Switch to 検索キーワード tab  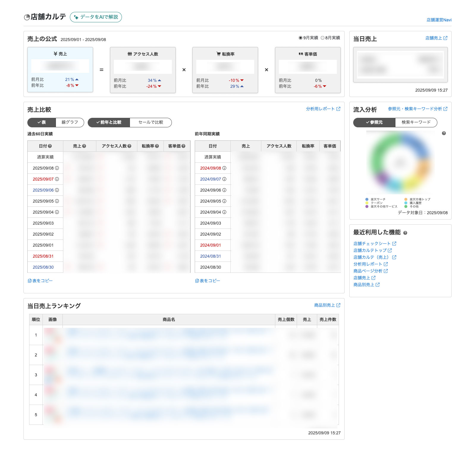point(416,122)
